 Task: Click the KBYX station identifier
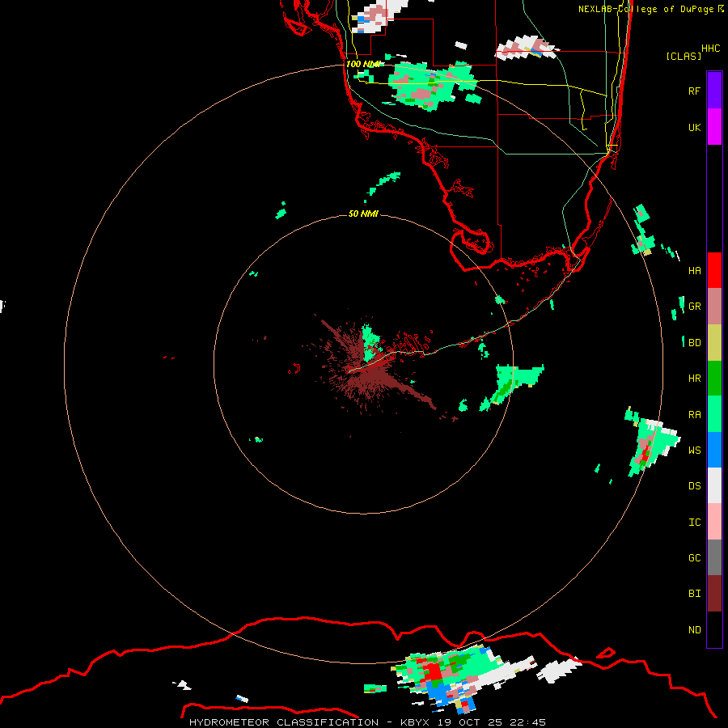click(x=415, y=722)
